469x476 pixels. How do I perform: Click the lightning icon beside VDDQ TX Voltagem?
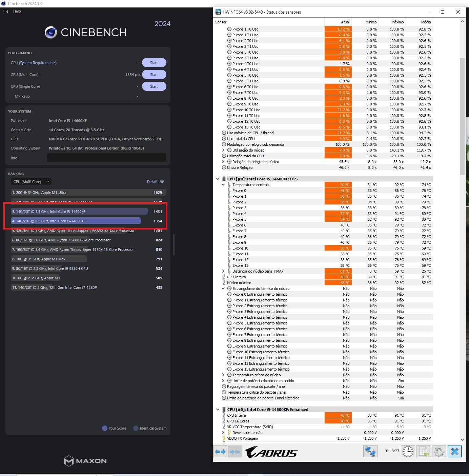(x=224, y=438)
